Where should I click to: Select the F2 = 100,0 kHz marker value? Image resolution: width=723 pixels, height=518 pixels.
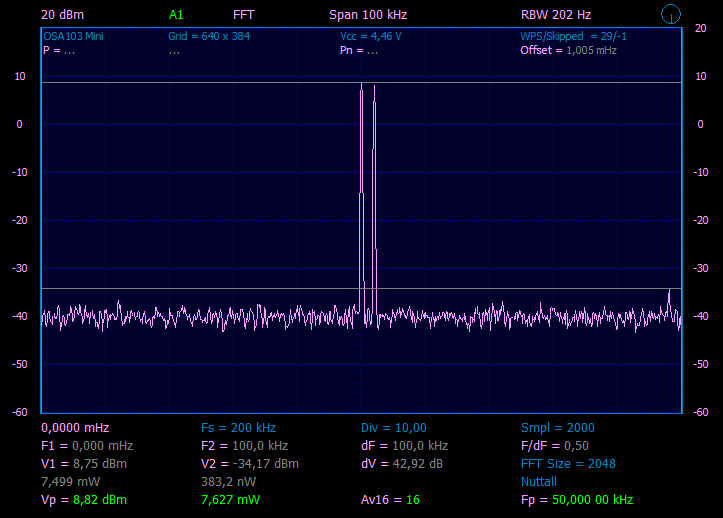pyautogui.click(x=244, y=446)
